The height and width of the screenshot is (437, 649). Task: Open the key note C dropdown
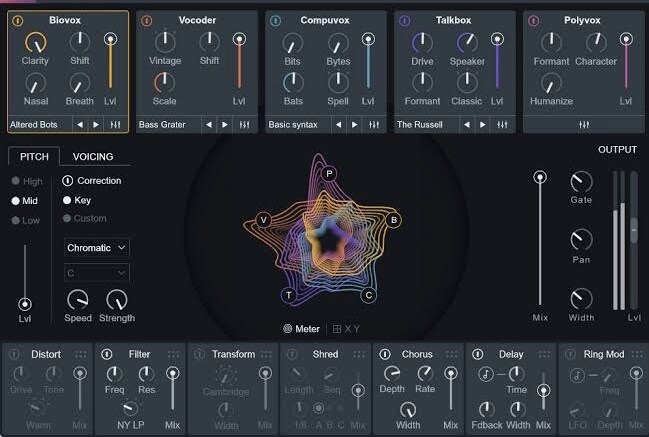click(x=96, y=273)
